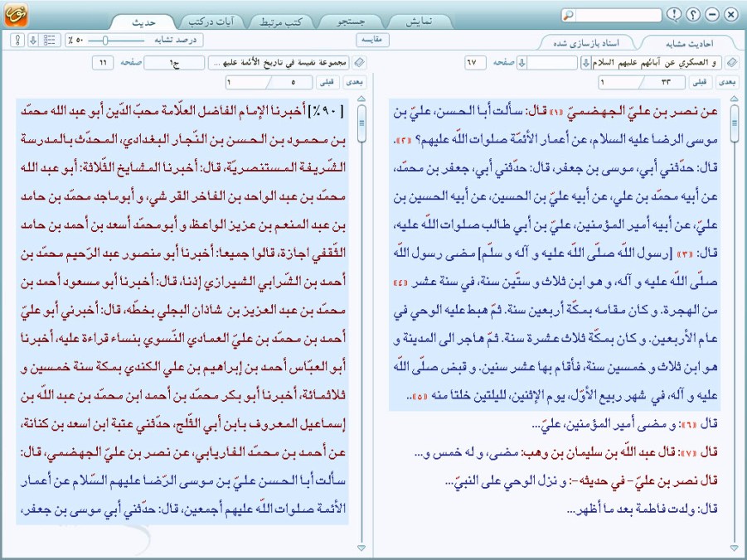Viewport: 747px width, 560px height.
Task: Select the احادیث مشابه tab
Action: coord(689,43)
